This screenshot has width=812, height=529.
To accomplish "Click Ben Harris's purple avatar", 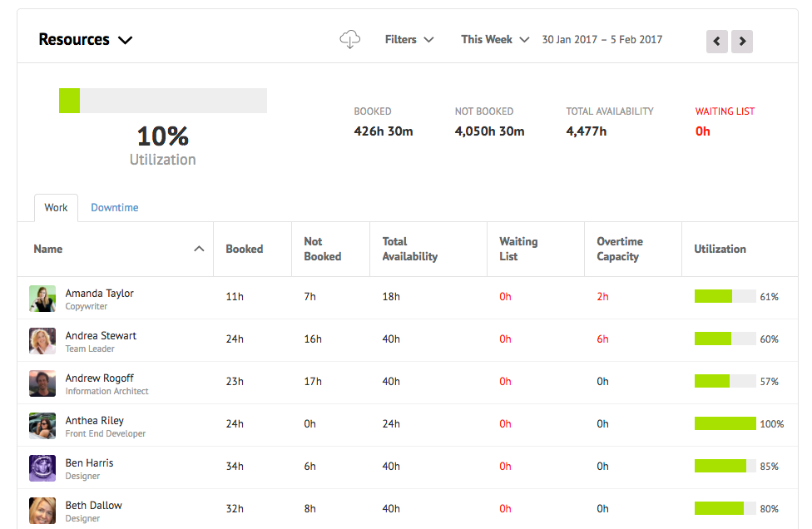I will [x=42, y=468].
